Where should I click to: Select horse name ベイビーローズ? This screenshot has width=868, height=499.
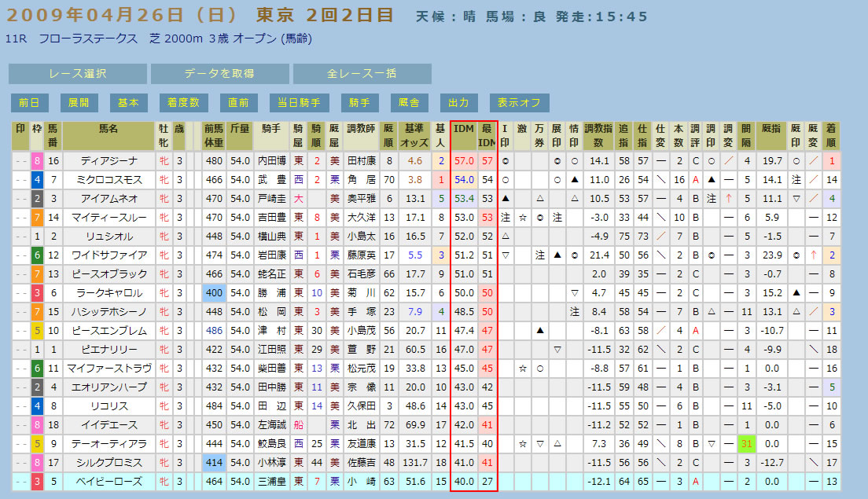[109, 481]
